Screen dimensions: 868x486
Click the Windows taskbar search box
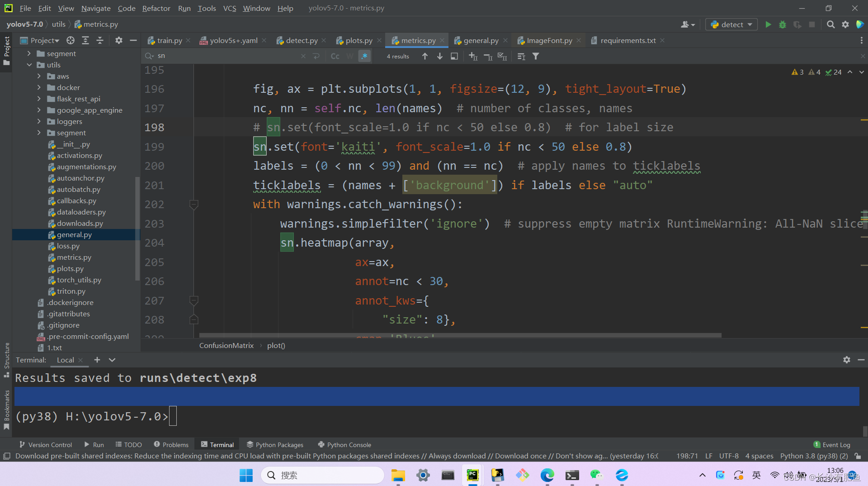322,475
